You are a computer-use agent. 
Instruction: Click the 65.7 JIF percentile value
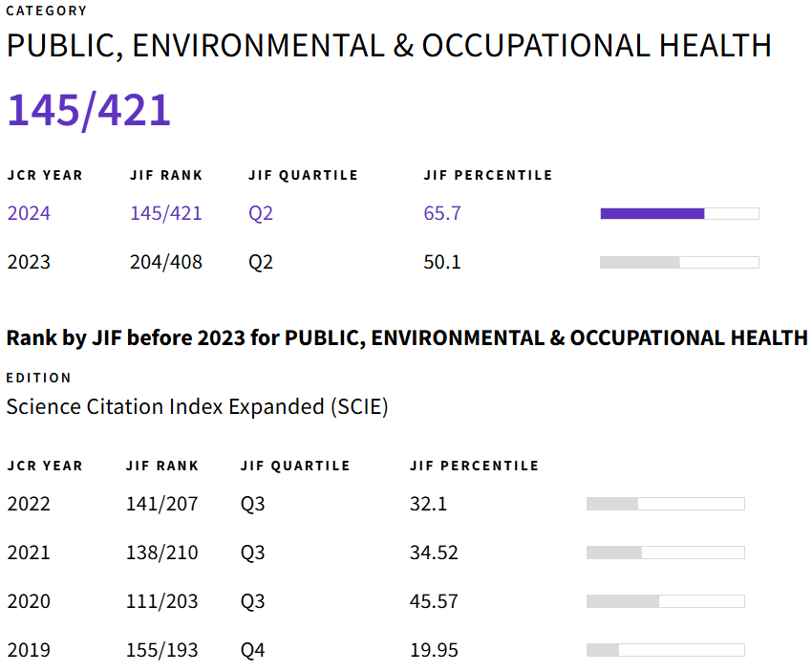pyautogui.click(x=442, y=213)
